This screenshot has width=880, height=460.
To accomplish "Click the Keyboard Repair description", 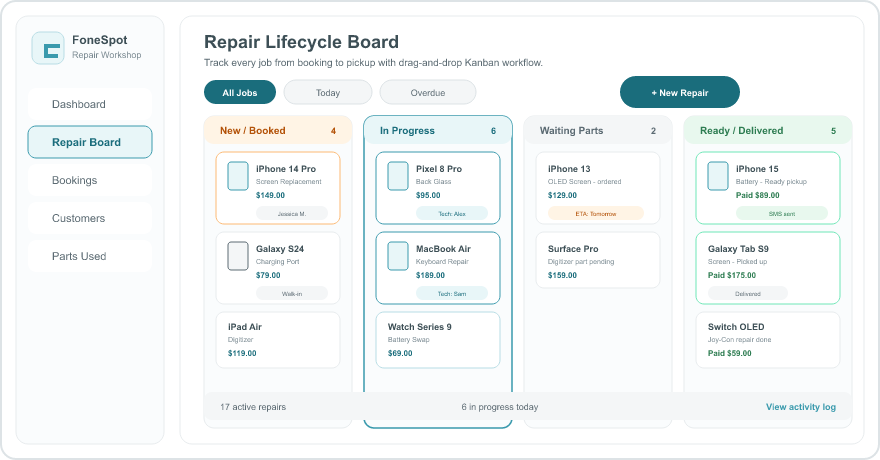I will 442,262.
